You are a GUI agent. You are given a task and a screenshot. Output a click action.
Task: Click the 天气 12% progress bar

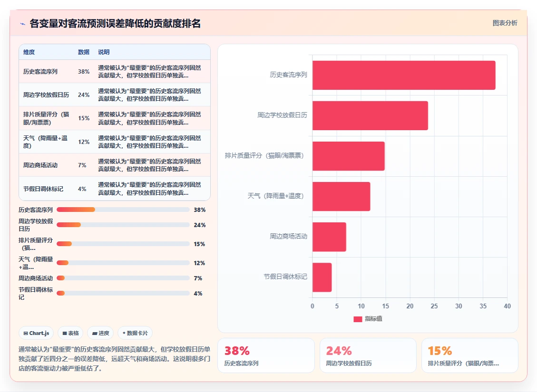click(x=123, y=263)
